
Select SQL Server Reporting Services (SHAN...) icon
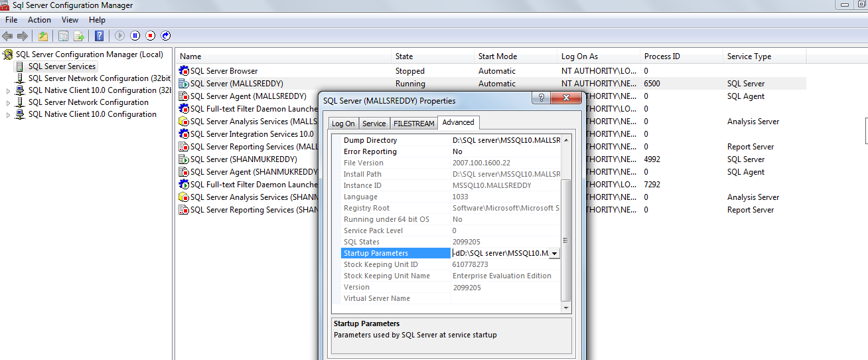click(184, 210)
